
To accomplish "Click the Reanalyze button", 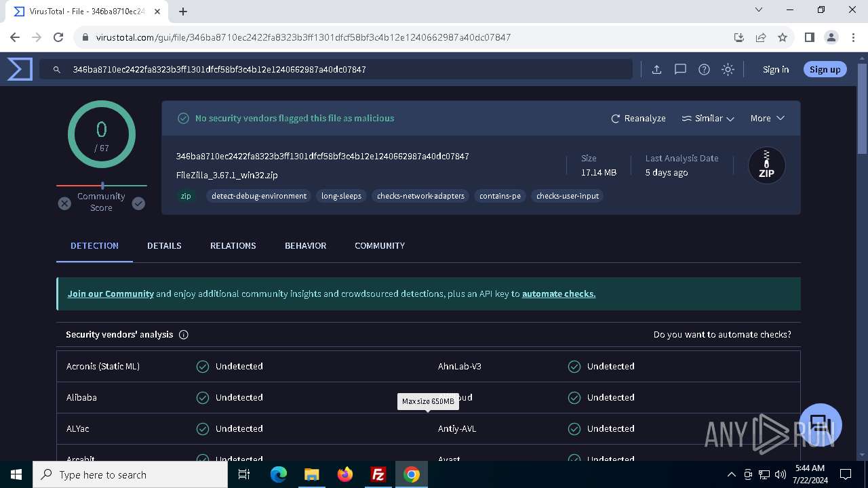I will pyautogui.click(x=638, y=118).
